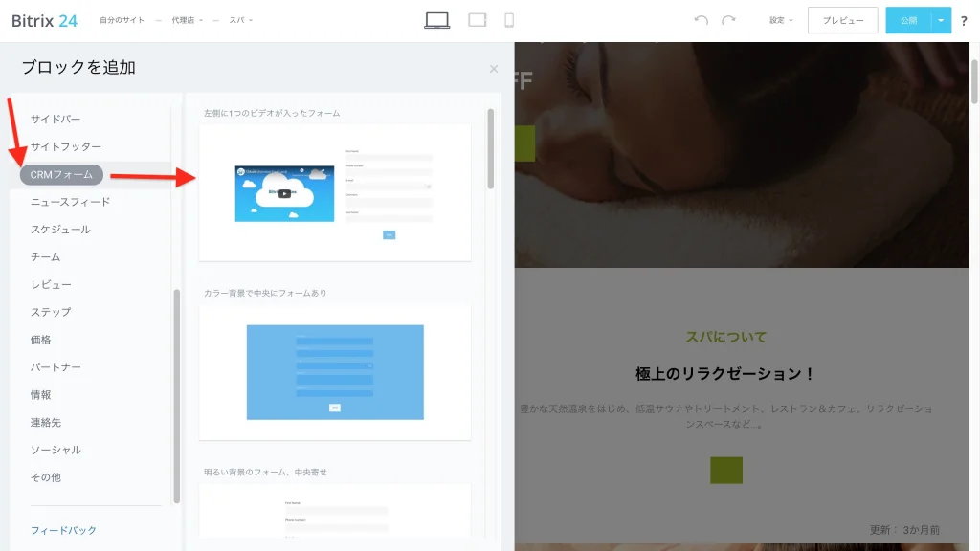Click the Bitrix 24 logo

[44, 21]
